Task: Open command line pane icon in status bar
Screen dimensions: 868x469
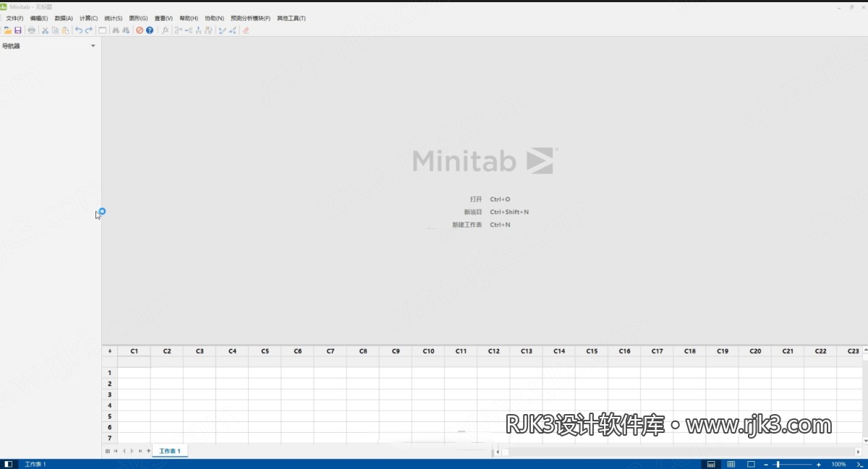Action: click(860, 464)
